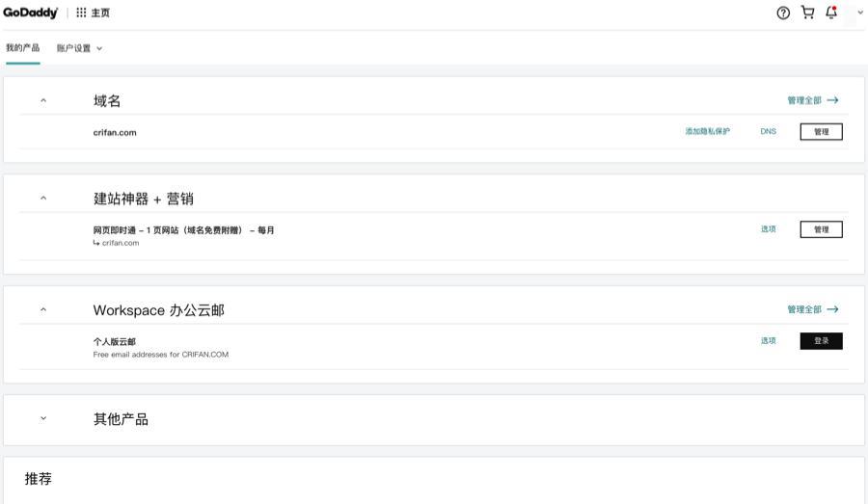Expand the 其他产品 section
This screenshot has height=504, width=868.
(x=43, y=418)
